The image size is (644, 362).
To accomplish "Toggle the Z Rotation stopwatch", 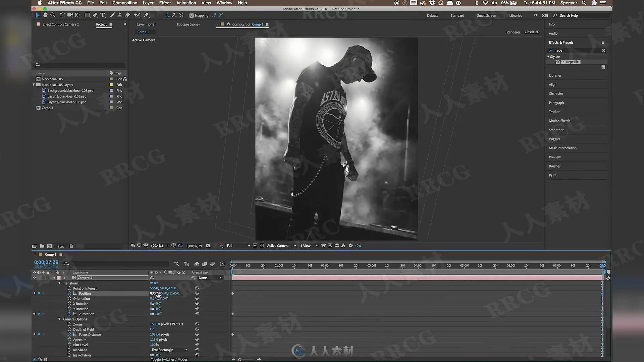I will (69, 314).
